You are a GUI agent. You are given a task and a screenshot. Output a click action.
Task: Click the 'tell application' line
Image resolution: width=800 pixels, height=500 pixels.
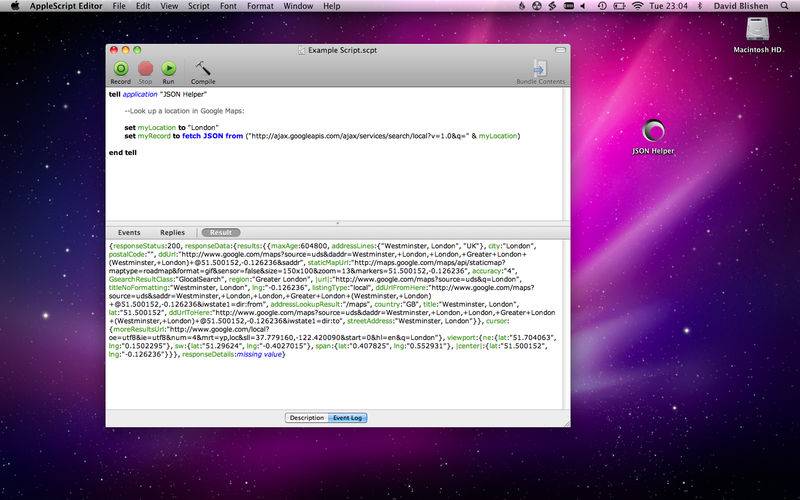point(158,94)
